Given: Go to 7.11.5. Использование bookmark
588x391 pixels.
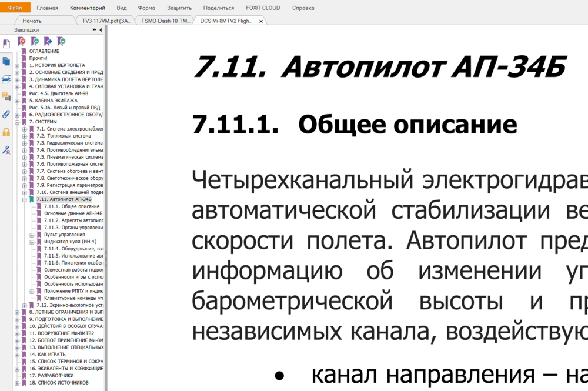Looking at the screenshot, I should tap(74, 256).
